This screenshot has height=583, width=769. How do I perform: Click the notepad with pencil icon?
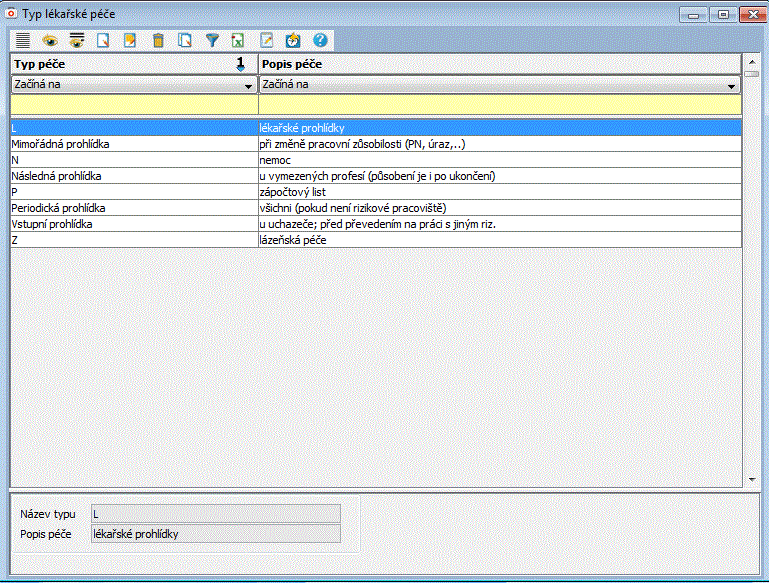click(x=266, y=41)
